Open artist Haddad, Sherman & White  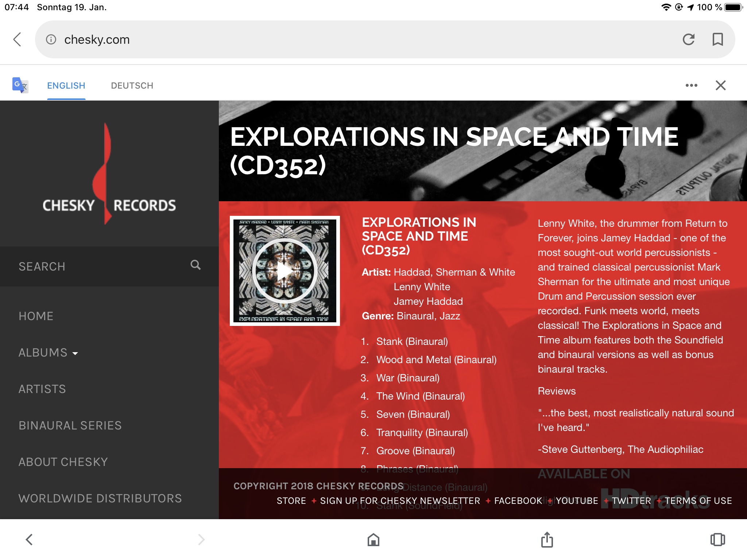[454, 272]
